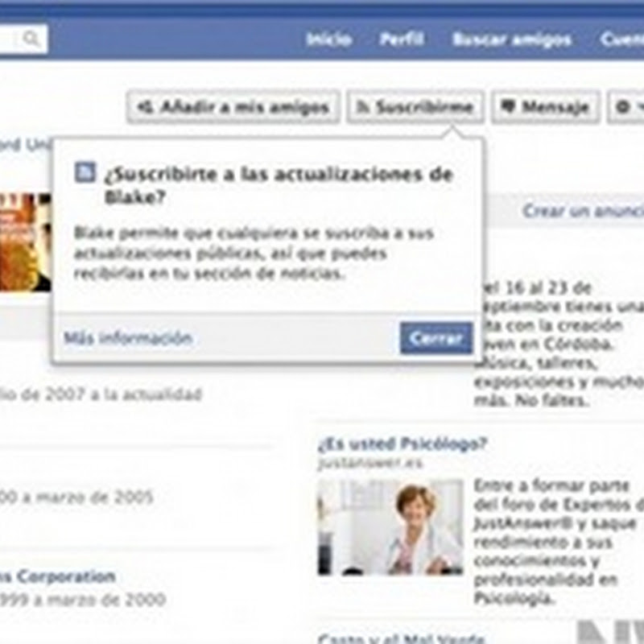Open the Más información link
This screenshot has width=644, height=644.
(128, 338)
